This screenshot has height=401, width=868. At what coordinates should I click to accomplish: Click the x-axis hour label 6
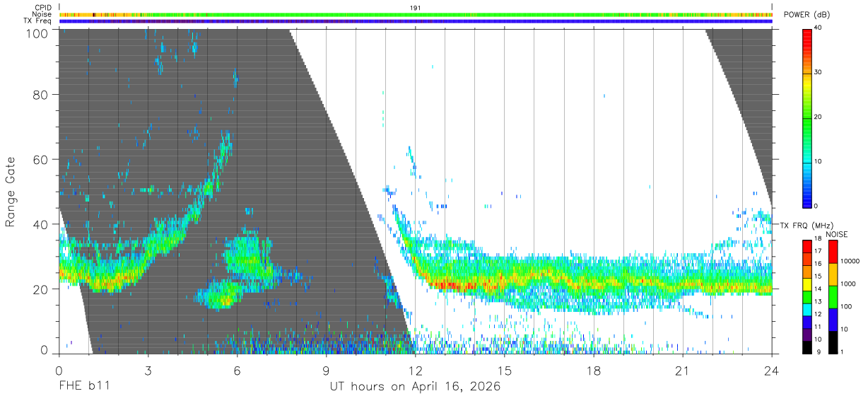click(237, 370)
